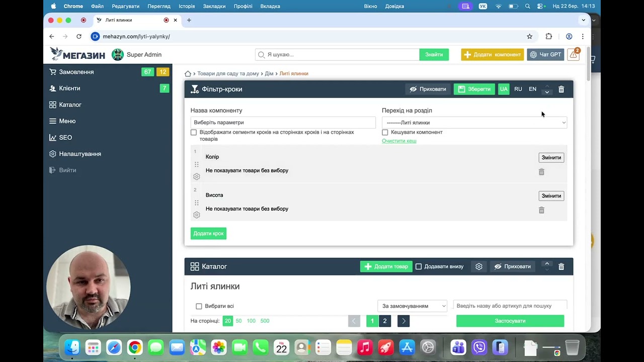Switch component language to EN

532,89
